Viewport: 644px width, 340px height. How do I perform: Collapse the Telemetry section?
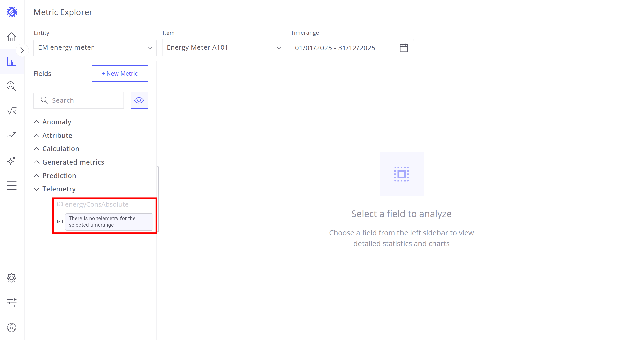coord(37,189)
